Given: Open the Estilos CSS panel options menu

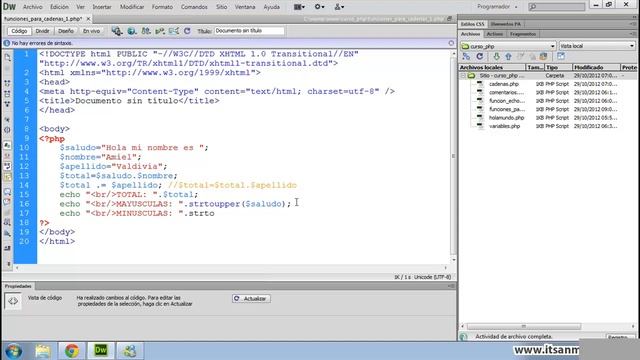Looking at the screenshot, I should pos(633,24).
